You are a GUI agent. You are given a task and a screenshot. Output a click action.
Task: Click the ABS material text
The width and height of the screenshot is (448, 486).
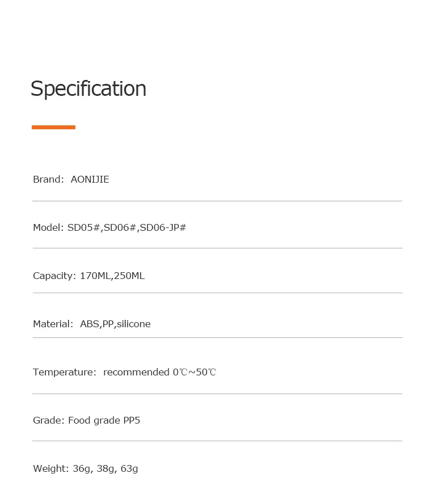(90, 324)
